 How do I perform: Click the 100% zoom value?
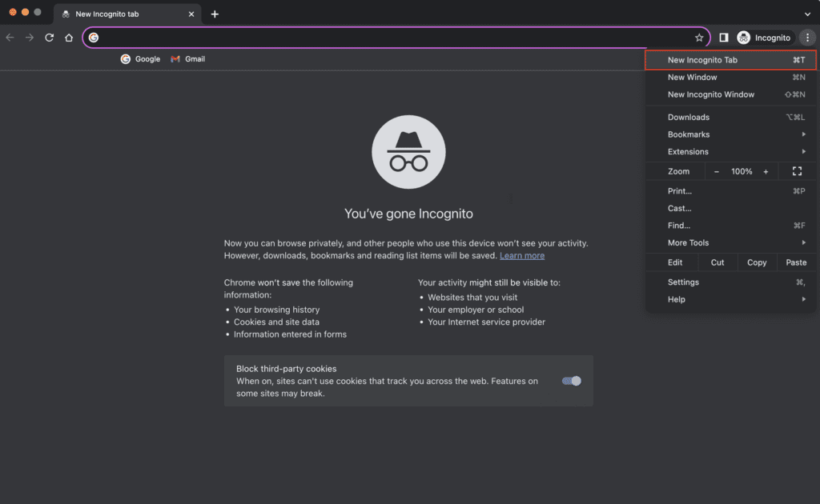742,171
